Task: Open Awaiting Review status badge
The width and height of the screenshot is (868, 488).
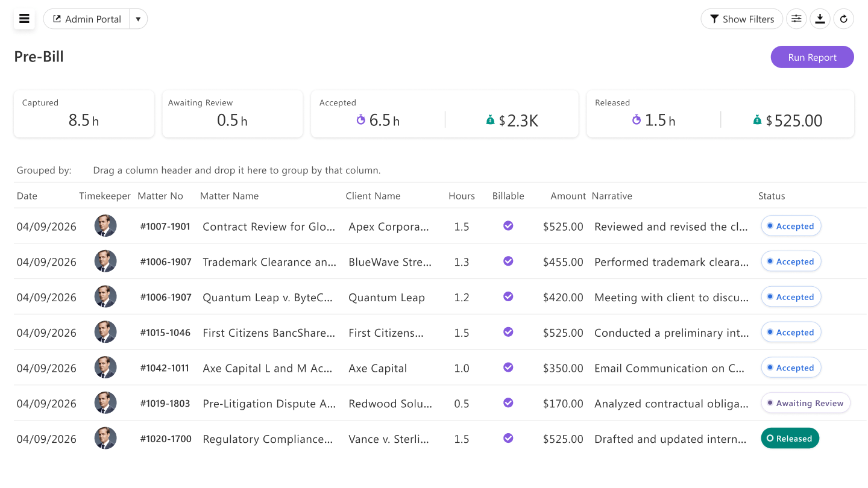Action: pos(806,403)
